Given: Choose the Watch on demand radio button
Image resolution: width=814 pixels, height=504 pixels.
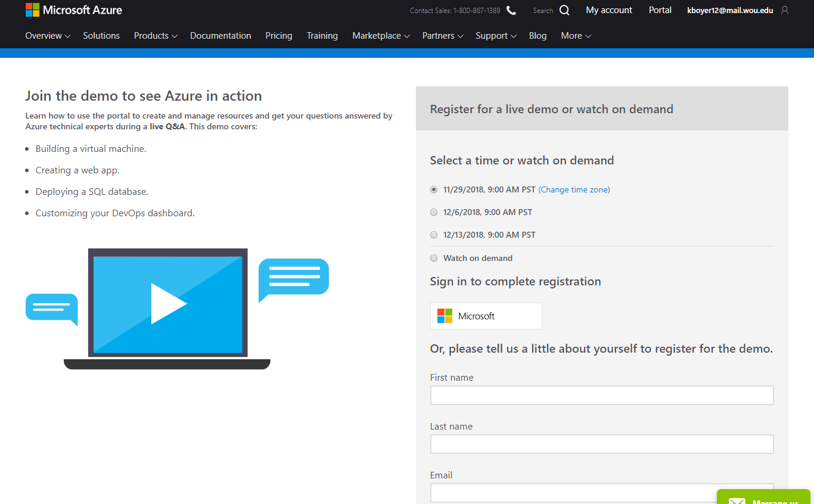Looking at the screenshot, I should (x=434, y=258).
